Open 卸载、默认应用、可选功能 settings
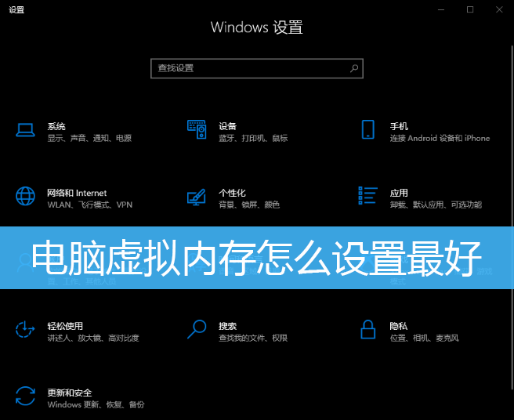 (x=436, y=205)
